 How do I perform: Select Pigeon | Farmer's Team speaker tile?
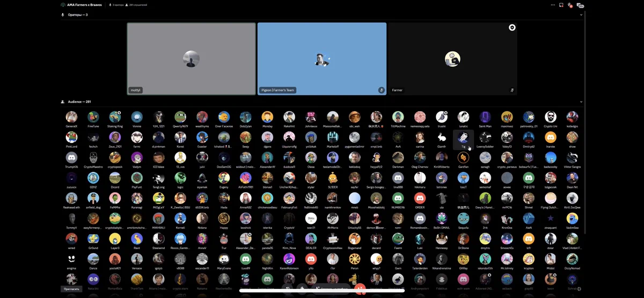[322, 59]
